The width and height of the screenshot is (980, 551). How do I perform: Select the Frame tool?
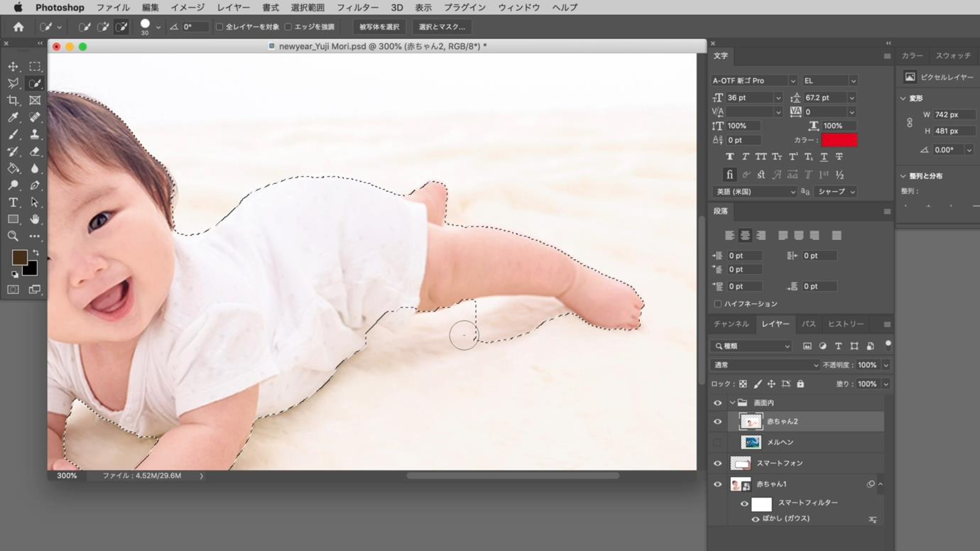(35, 100)
